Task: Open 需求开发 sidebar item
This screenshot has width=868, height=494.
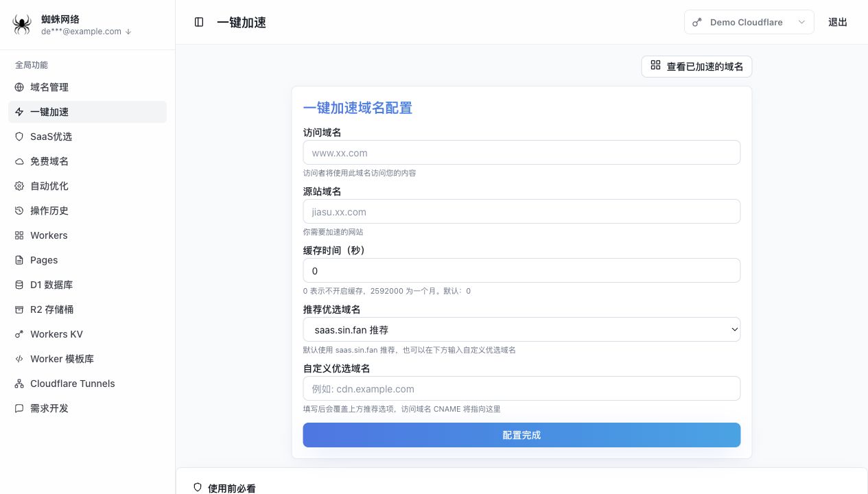Action: 87,408
